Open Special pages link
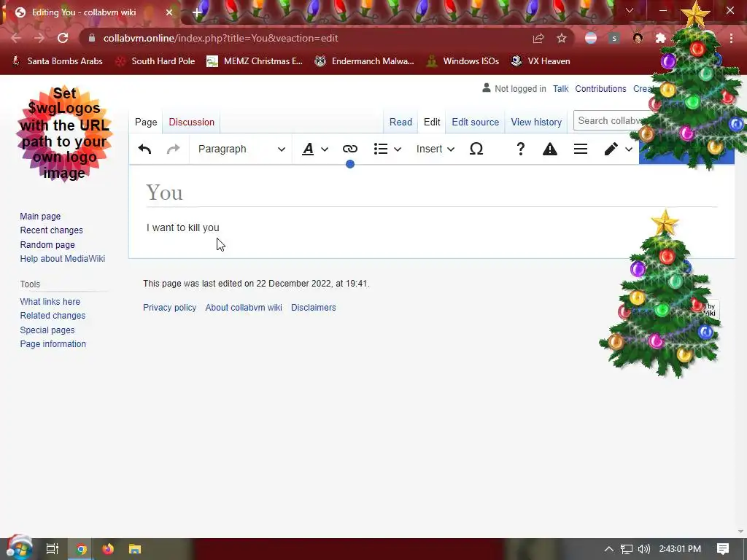This screenshot has width=747, height=560. point(47,330)
